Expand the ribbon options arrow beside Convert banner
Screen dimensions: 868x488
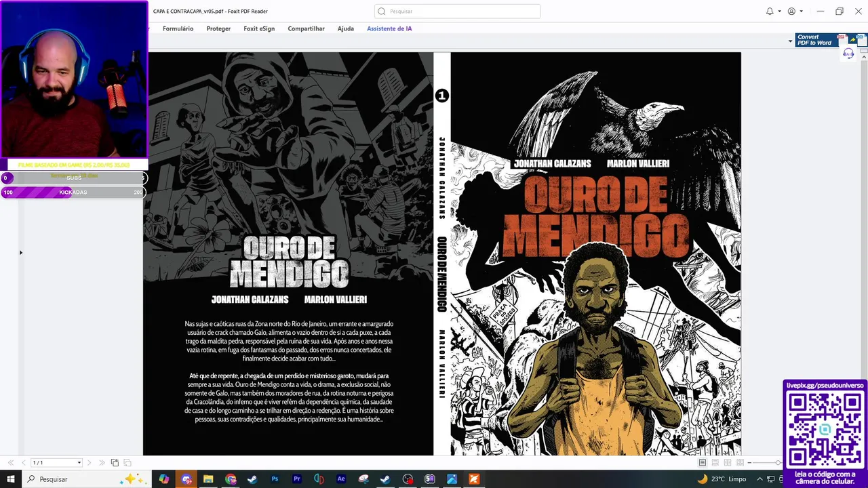point(790,41)
